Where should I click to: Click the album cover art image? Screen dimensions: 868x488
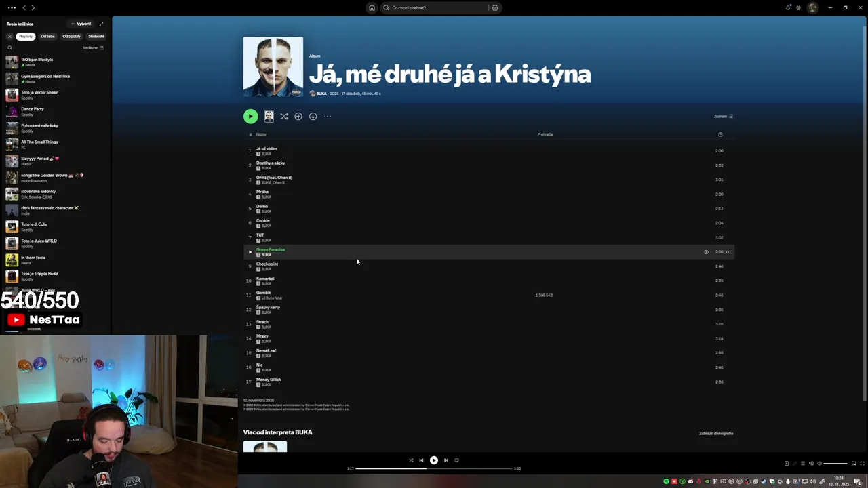coord(273,66)
